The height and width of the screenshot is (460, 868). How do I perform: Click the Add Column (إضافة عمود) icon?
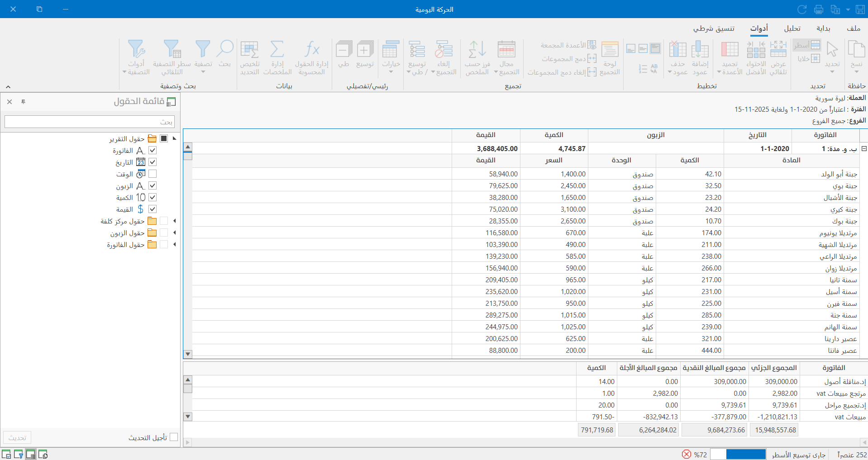(700, 50)
